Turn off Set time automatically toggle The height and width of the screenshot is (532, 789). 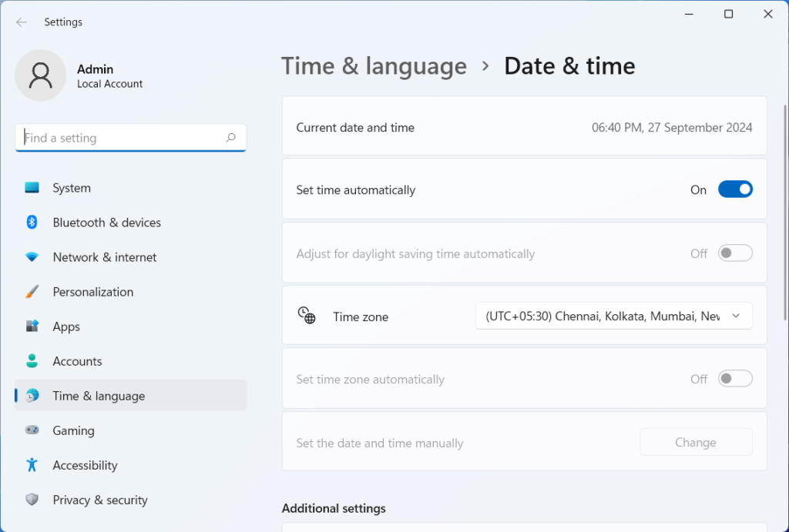(x=735, y=189)
